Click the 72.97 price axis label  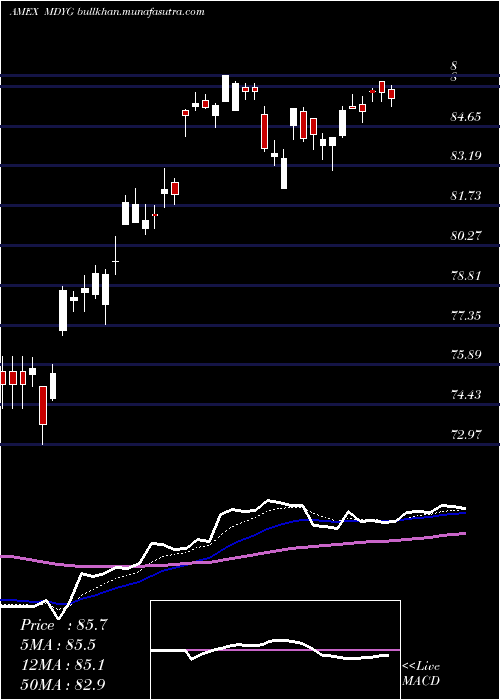pyautogui.click(x=466, y=434)
